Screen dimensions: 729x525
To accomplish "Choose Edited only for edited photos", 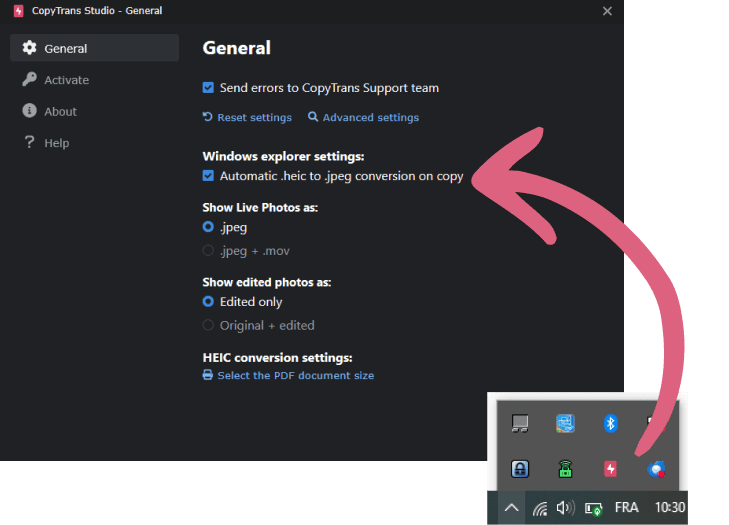I will [x=208, y=302].
